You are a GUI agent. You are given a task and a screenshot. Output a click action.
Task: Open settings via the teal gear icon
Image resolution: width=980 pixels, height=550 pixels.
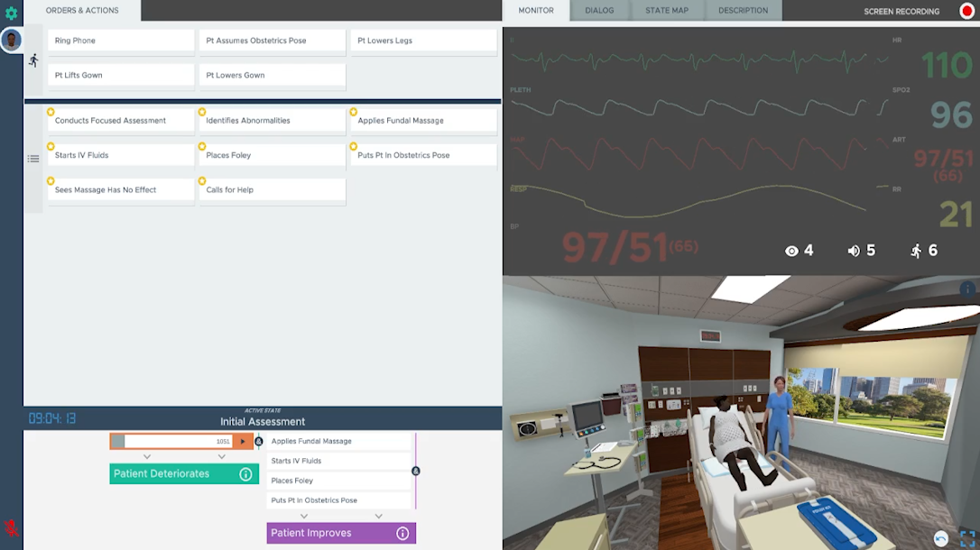coord(11,14)
